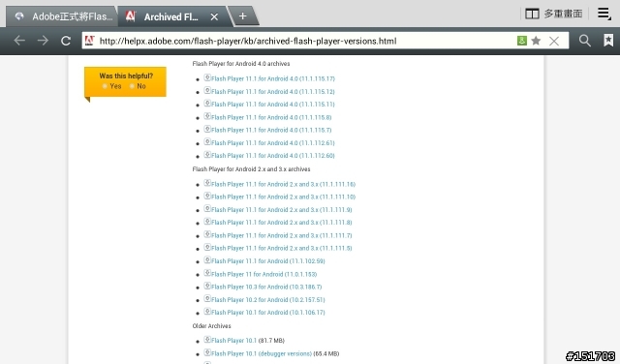Screen dimensions: 620x364
Task: Open Flash Player 11.1 Android 2.x 3.x (11.1.111.16)
Action: (x=283, y=184)
